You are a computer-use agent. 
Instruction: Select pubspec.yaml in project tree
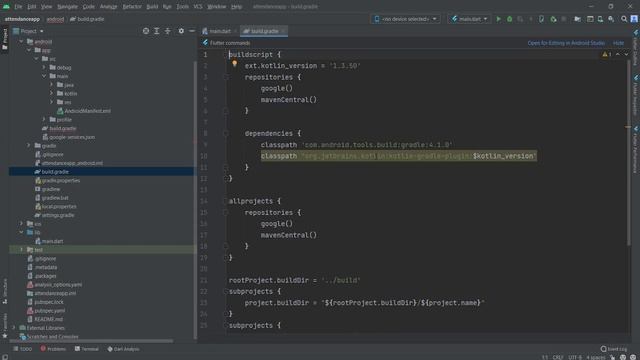pyautogui.click(x=46, y=311)
